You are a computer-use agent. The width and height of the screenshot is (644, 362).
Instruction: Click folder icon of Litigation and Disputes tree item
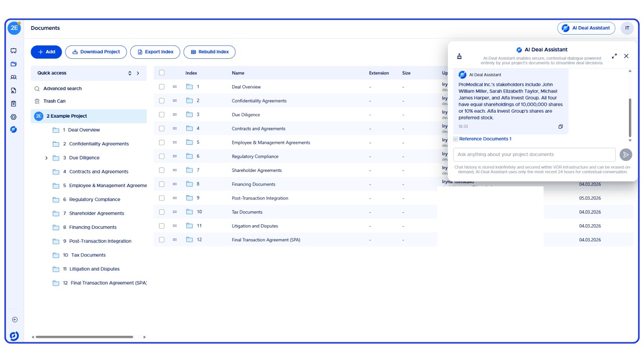56,269
